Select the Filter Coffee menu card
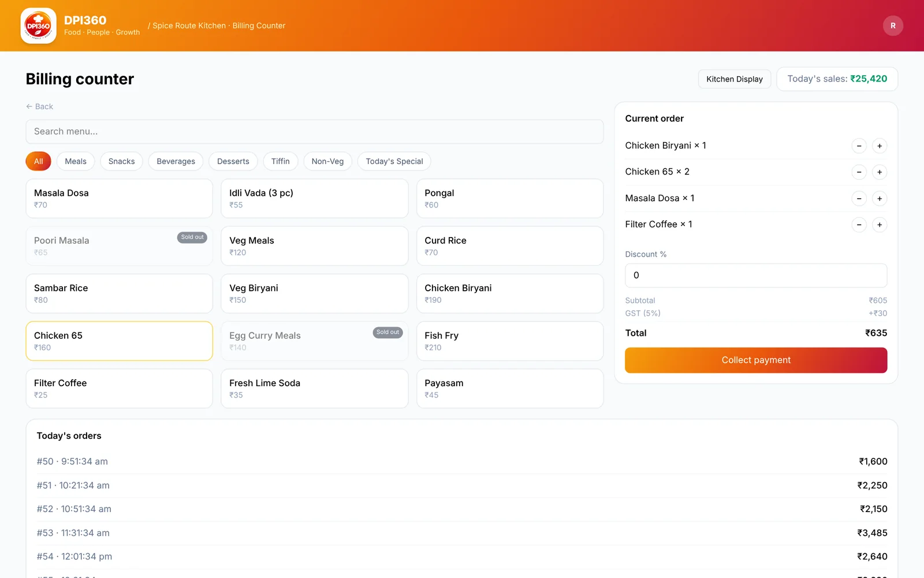The image size is (924, 578). (x=119, y=388)
